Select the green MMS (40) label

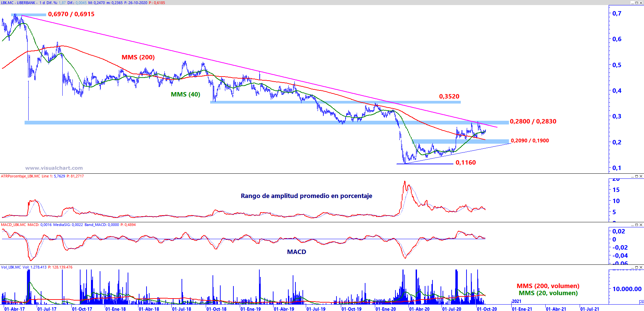(x=186, y=94)
